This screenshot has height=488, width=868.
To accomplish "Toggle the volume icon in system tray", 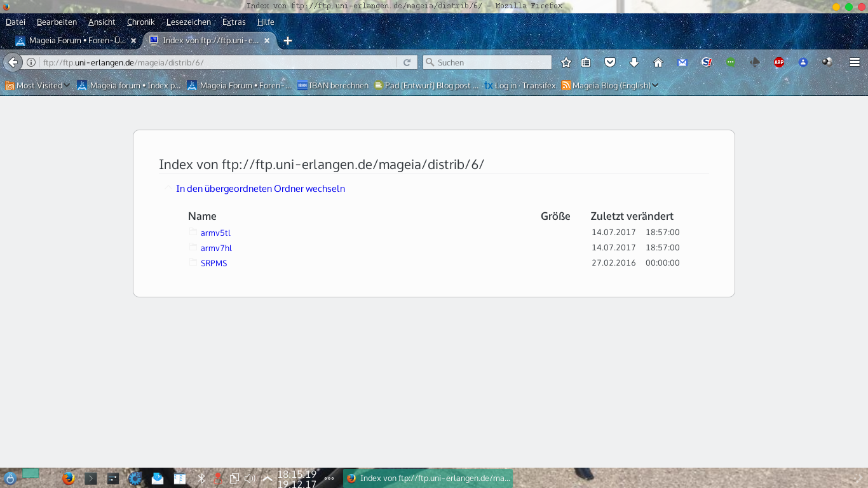I will point(250,478).
